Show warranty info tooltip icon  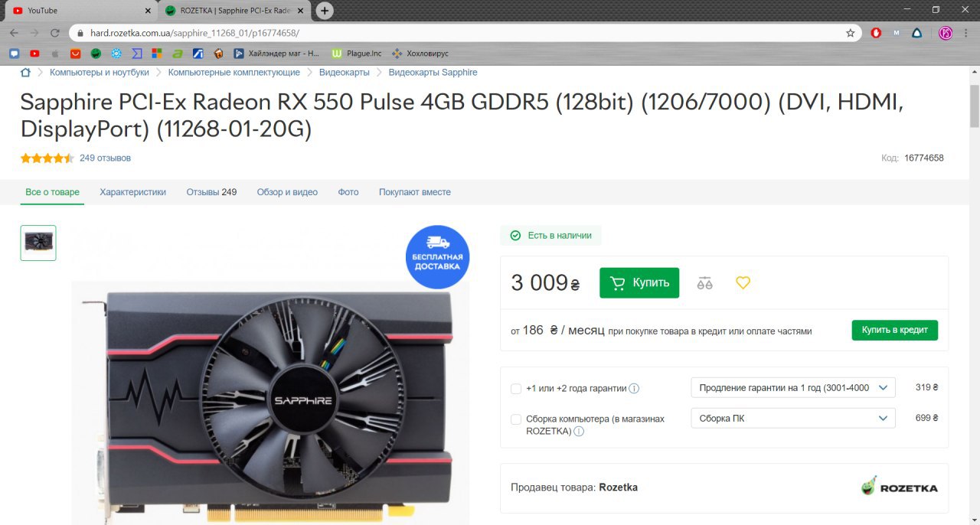[634, 389]
